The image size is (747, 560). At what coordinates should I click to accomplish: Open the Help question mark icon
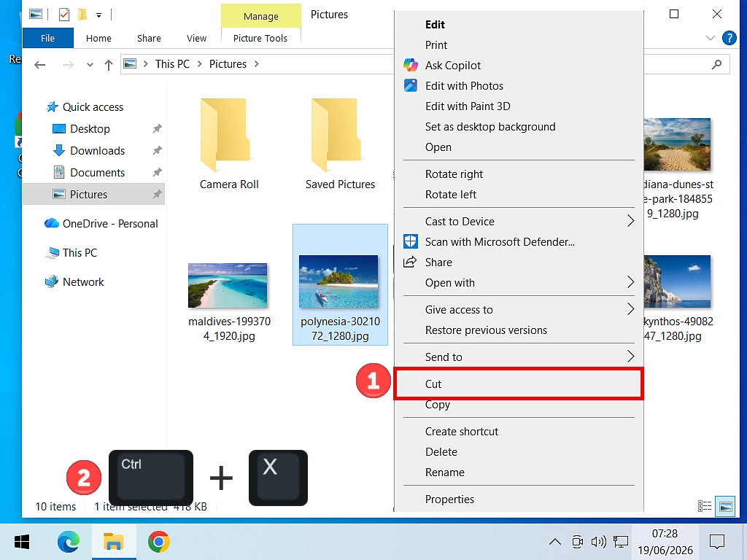tap(729, 38)
